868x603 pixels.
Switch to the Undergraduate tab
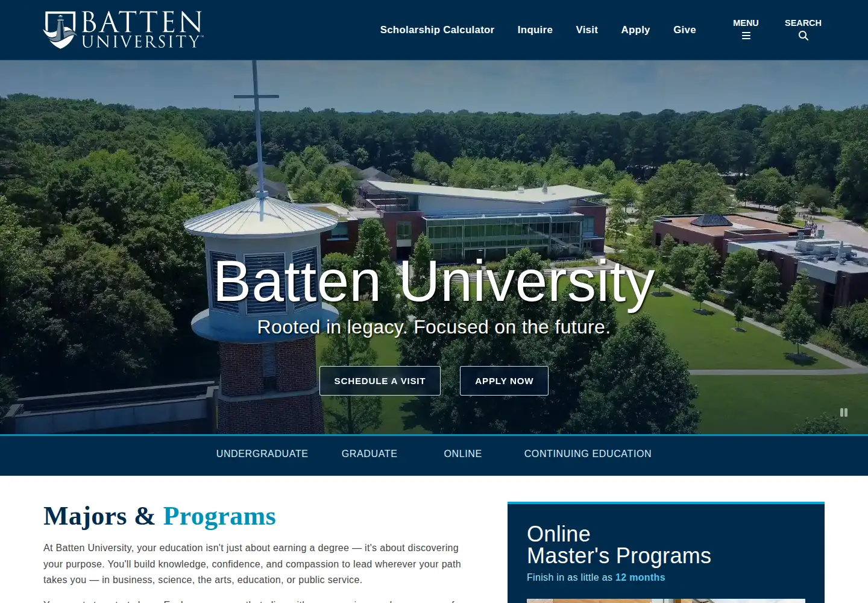tap(262, 453)
